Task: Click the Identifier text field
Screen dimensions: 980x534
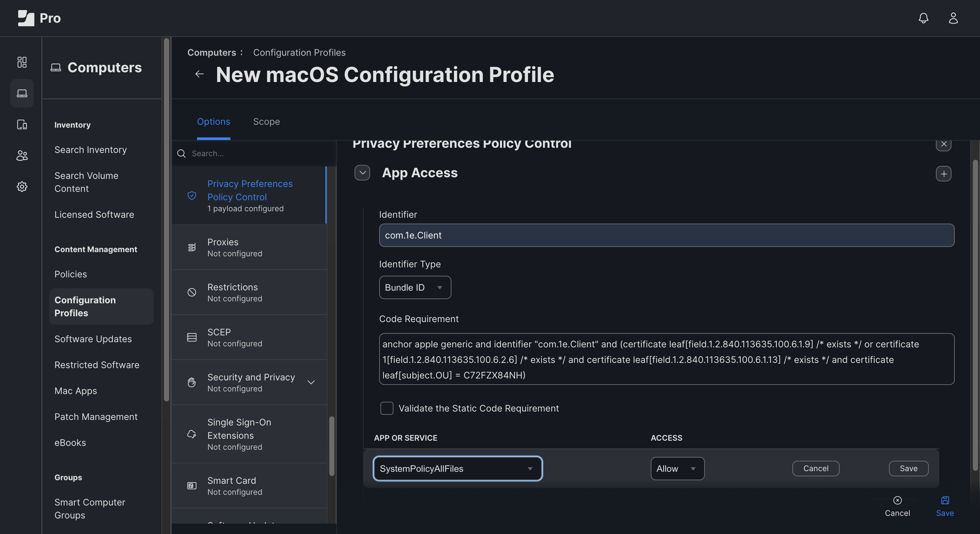Action: point(666,236)
